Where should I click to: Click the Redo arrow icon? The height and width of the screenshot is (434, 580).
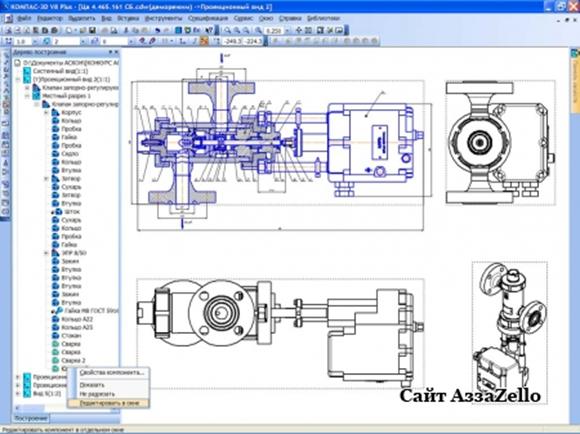tap(167, 30)
